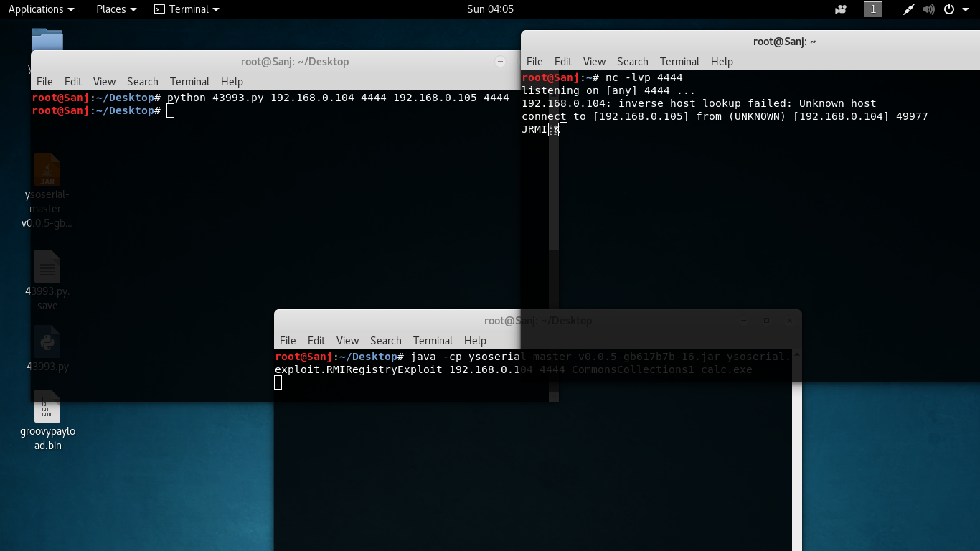Open Search menu in the nc listener terminal
This screenshot has width=980, height=551.
tap(633, 62)
